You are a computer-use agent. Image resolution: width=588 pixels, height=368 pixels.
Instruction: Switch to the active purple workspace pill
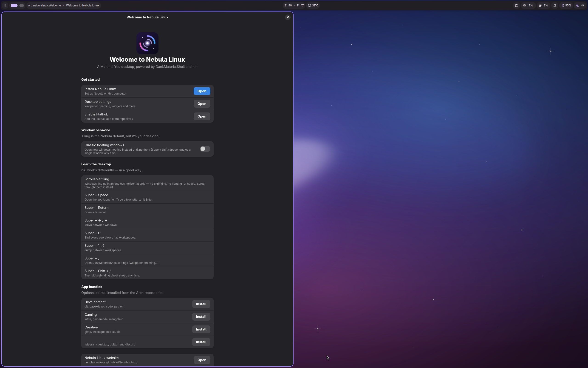(x=14, y=5)
